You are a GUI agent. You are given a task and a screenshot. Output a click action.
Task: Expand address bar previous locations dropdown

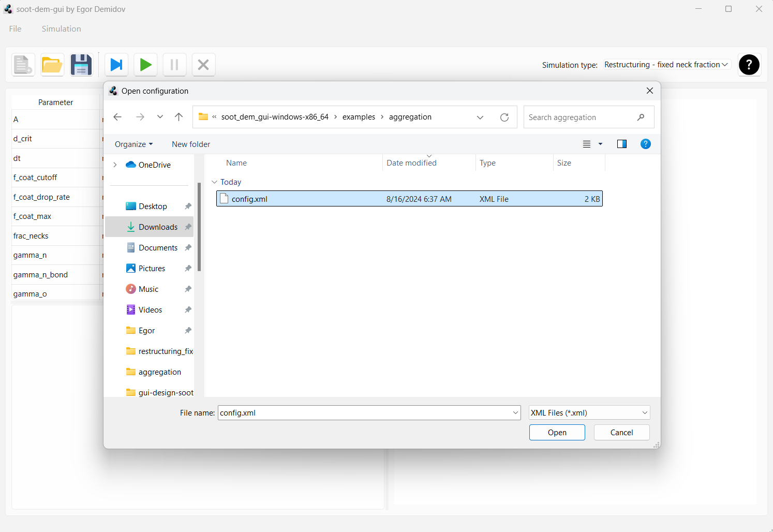click(x=480, y=117)
